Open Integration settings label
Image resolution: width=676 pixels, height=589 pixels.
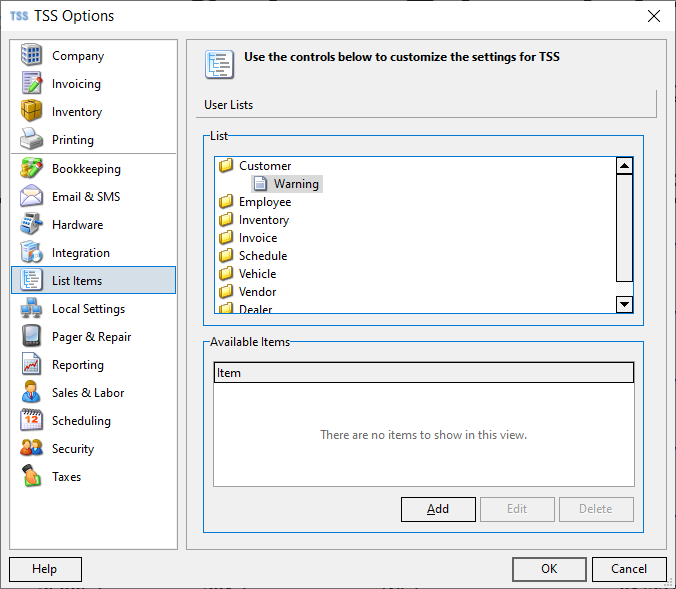(81, 253)
